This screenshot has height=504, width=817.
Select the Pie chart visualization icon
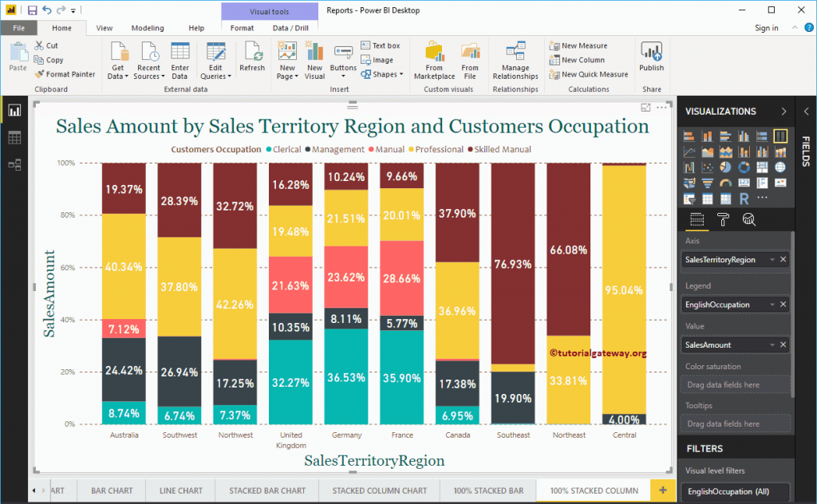(726, 167)
